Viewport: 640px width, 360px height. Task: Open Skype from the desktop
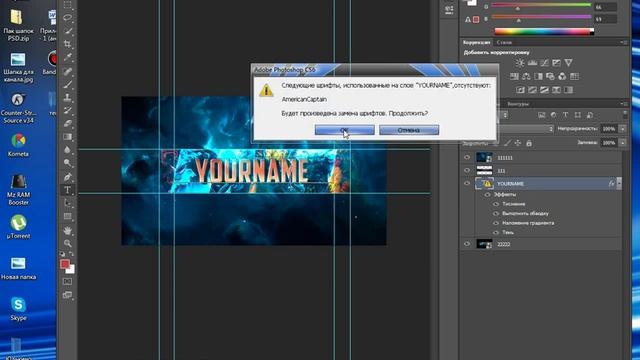pos(18,309)
